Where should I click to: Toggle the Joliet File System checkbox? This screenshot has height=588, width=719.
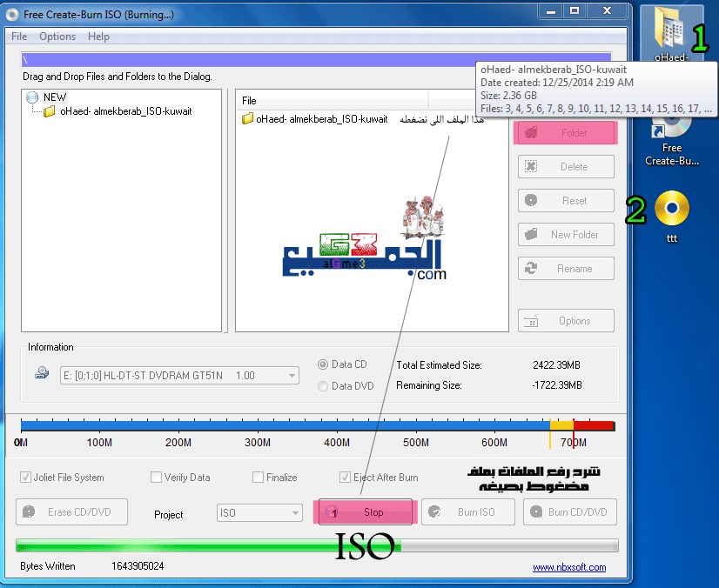click(26, 477)
